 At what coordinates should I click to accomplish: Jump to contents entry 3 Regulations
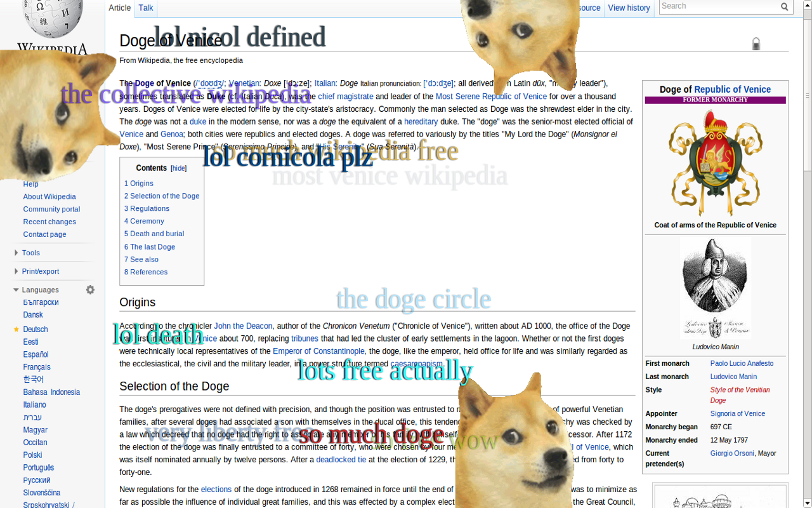pyautogui.click(x=147, y=208)
